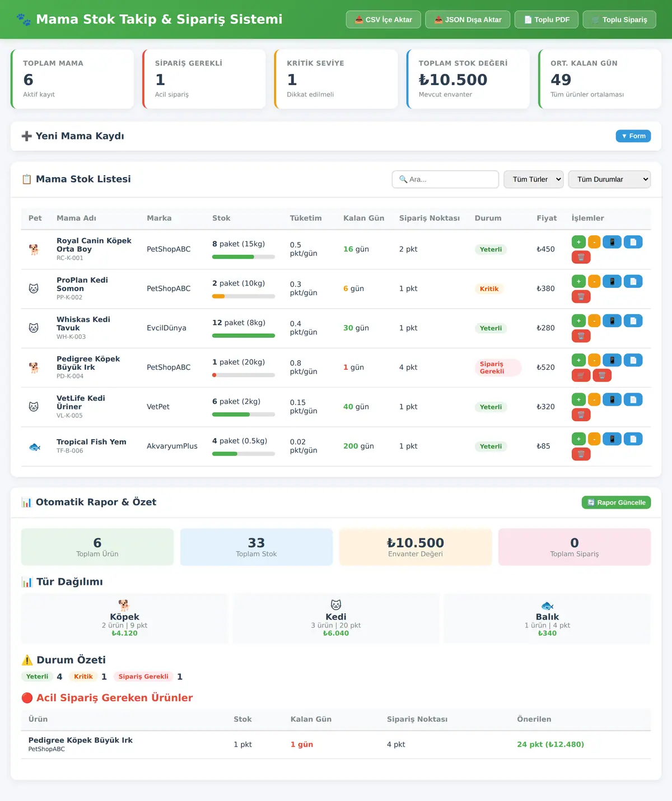This screenshot has height=801, width=672.
Task: Delete the Tropical Fish Yem record
Action: 581,454
